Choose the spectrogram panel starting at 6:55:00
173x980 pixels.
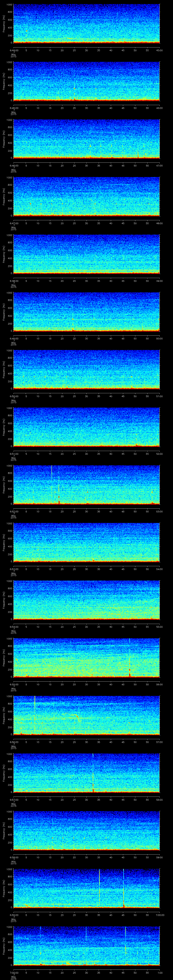[x=86, y=657]
